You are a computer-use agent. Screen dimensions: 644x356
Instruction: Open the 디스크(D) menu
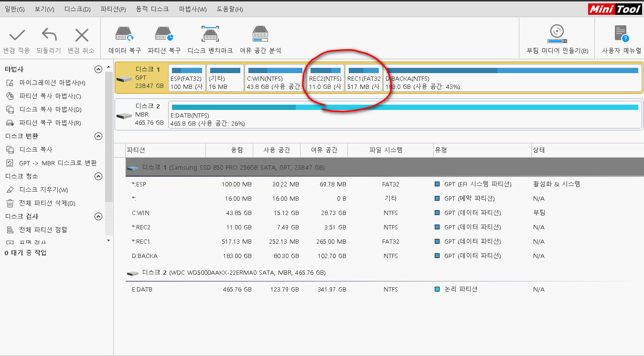77,9
